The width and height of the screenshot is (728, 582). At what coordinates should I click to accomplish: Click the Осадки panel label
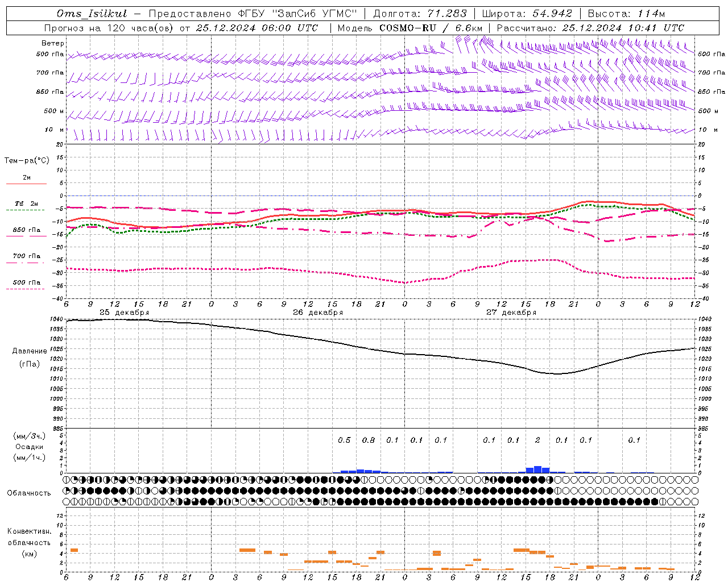29,447
